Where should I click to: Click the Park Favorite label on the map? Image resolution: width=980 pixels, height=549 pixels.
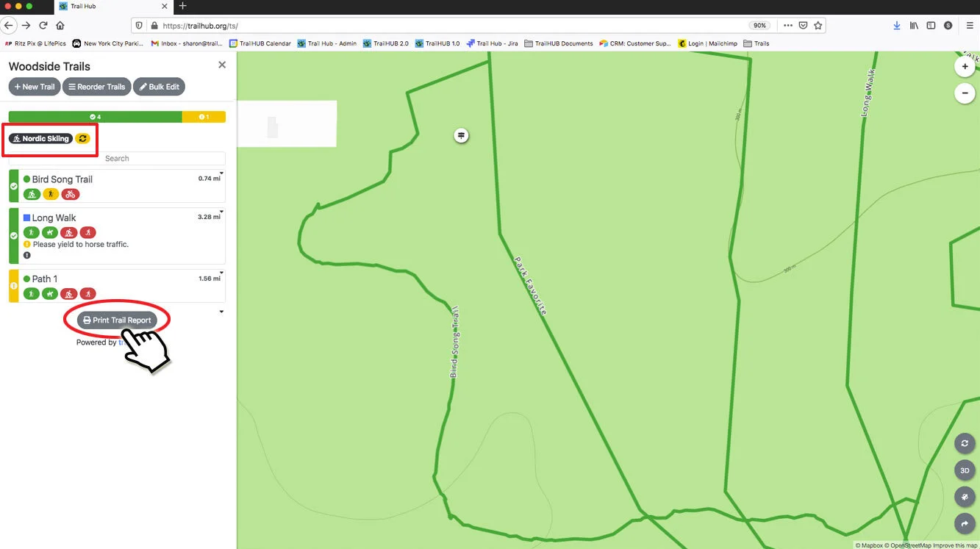(530, 285)
